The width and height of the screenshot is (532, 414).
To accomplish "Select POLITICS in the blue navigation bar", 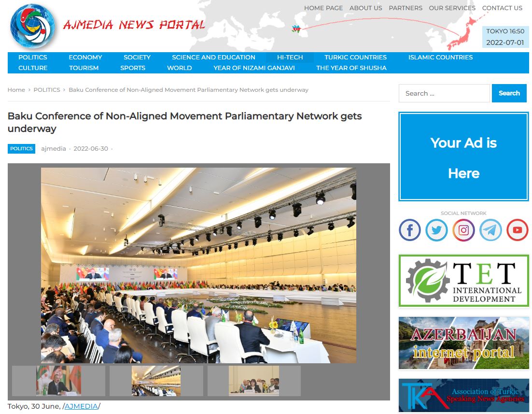I will pos(32,57).
